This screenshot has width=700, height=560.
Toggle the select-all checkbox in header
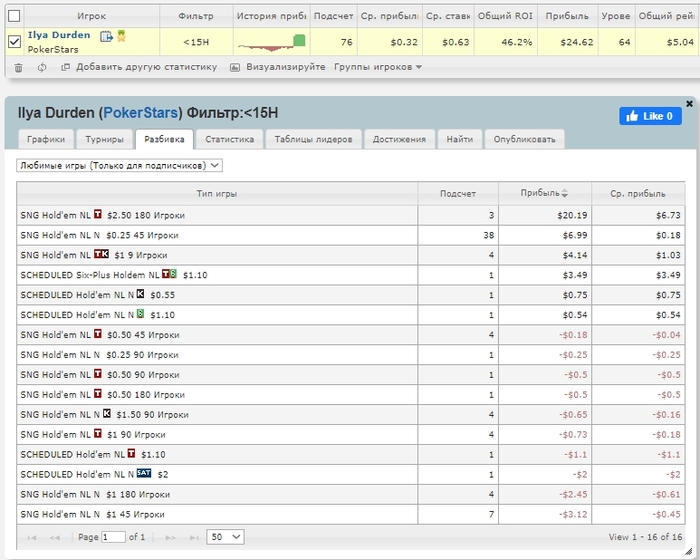(14, 16)
